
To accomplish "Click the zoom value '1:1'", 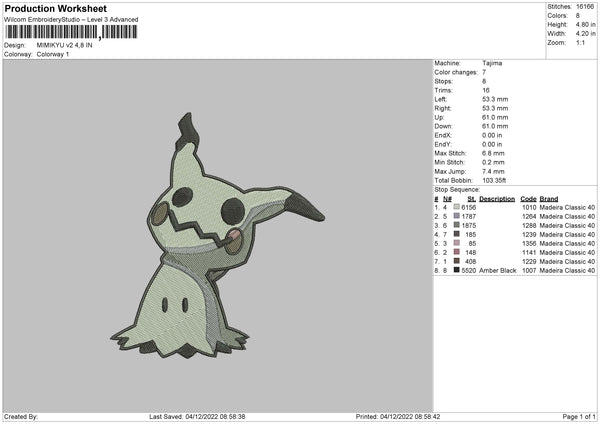I will (580, 42).
